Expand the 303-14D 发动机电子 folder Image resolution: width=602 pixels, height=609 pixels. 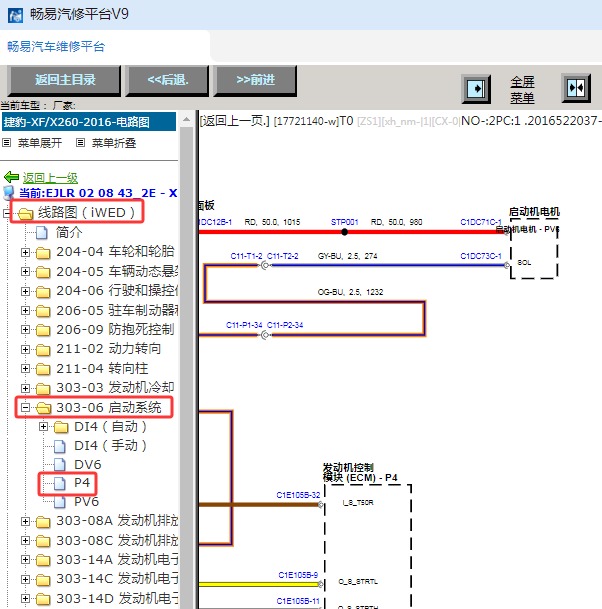pyautogui.click(x=25, y=599)
